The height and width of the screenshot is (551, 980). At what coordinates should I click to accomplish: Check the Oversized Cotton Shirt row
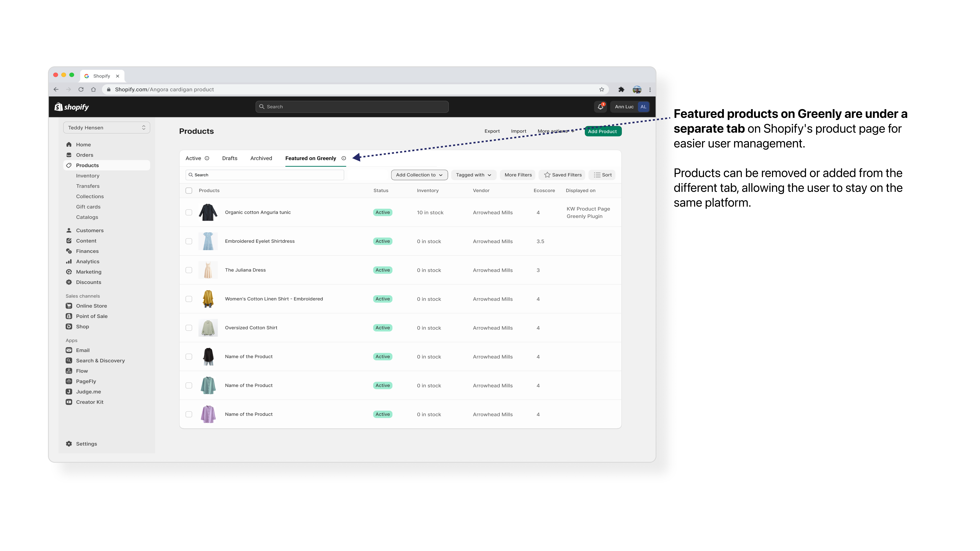point(189,328)
